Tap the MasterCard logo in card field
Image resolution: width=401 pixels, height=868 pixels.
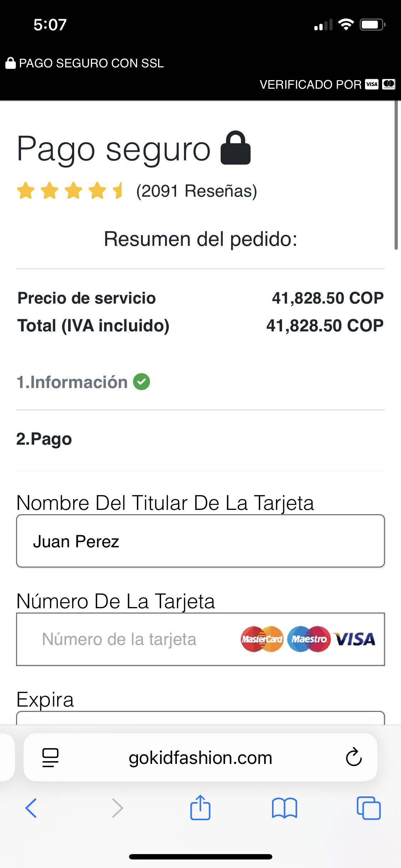[x=262, y=639]
